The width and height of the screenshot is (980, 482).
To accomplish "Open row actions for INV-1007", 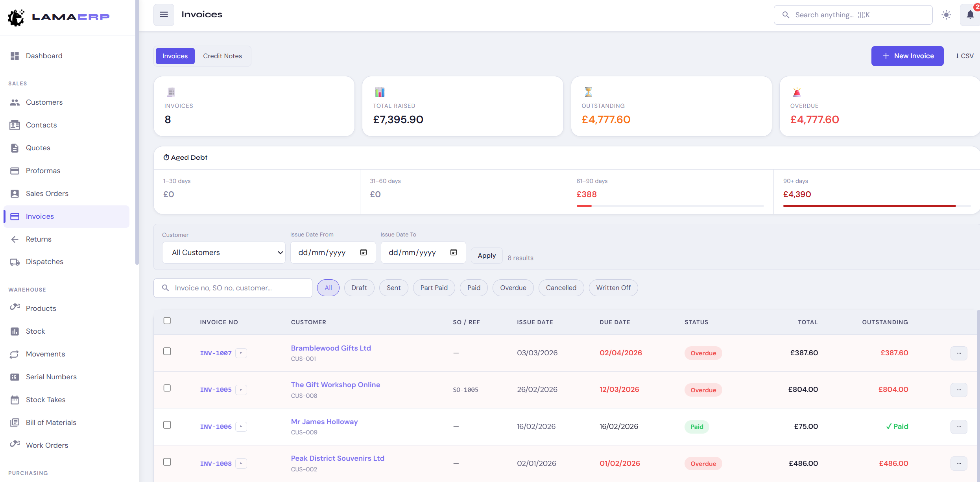I will point(959,353).
